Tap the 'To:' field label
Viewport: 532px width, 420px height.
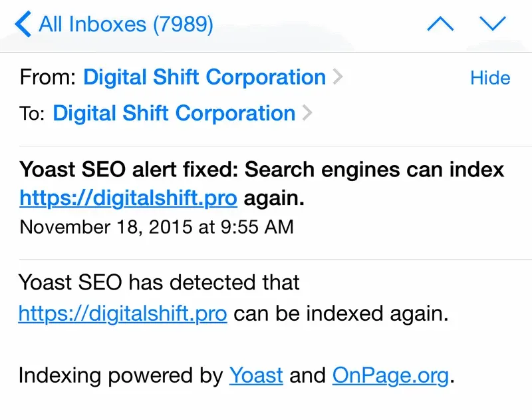click(32, 114)
